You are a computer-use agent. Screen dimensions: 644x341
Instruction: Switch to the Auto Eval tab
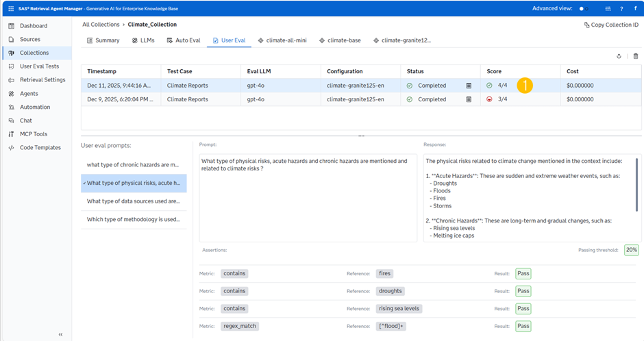[183, 40]
